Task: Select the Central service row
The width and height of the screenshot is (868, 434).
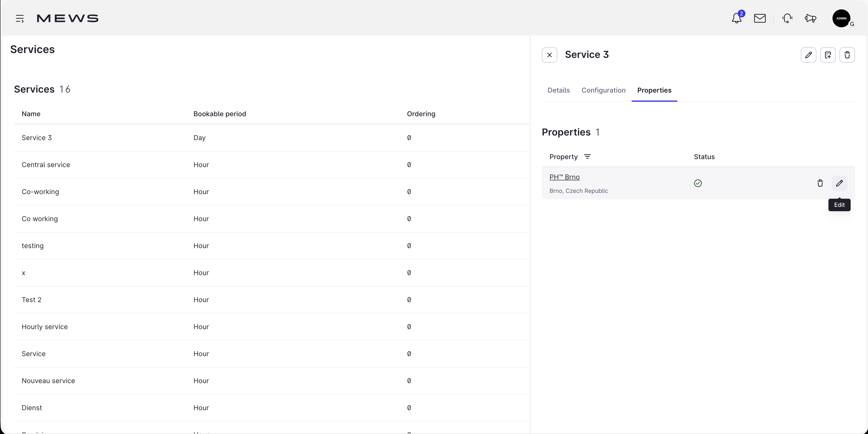Action: 272,165
